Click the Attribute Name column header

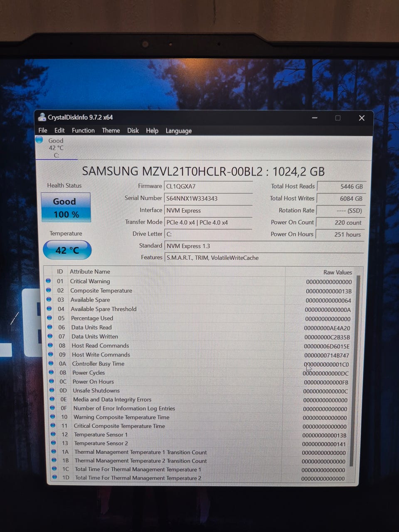point(90,271)
